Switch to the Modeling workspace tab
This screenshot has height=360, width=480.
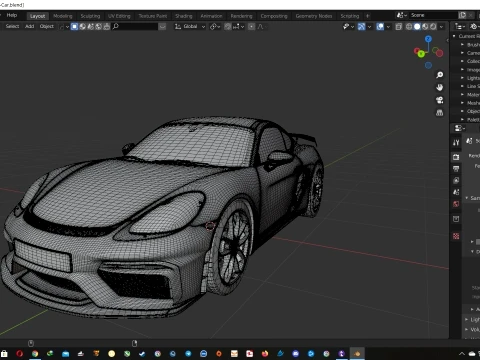[63, 16]
